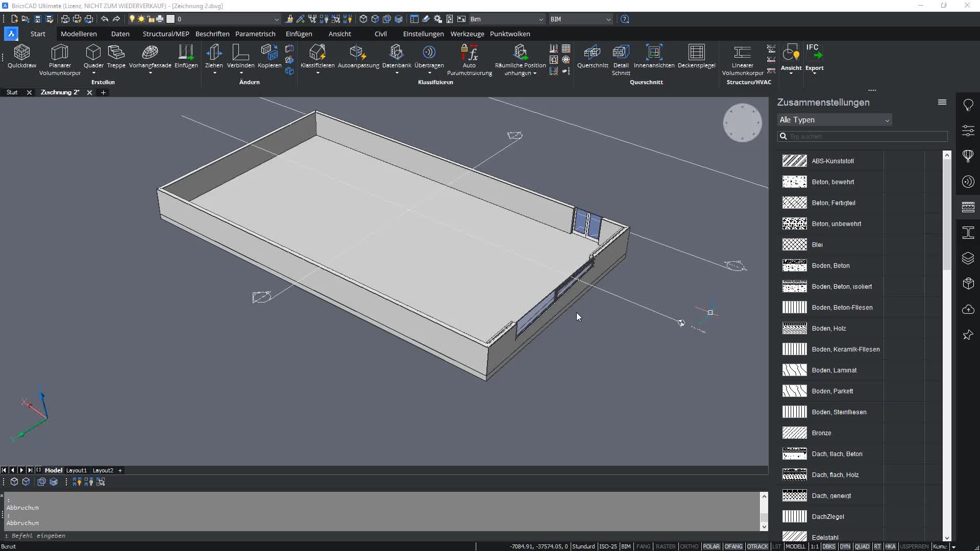
Task: Toggle QUAD in status bar
Action: coord(862,546)
